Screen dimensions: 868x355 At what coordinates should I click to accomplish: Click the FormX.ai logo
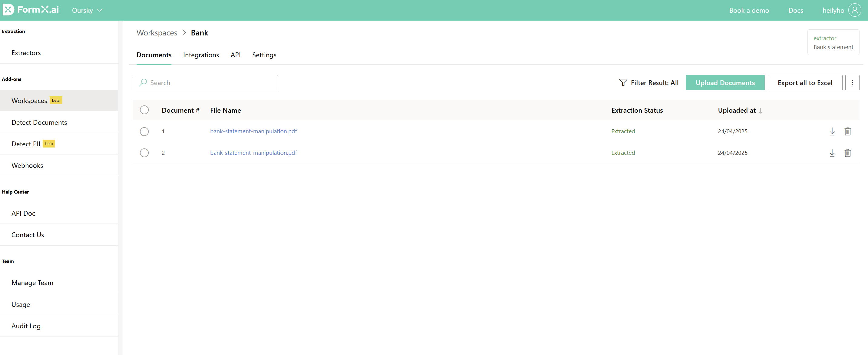[x=31, y=10]
